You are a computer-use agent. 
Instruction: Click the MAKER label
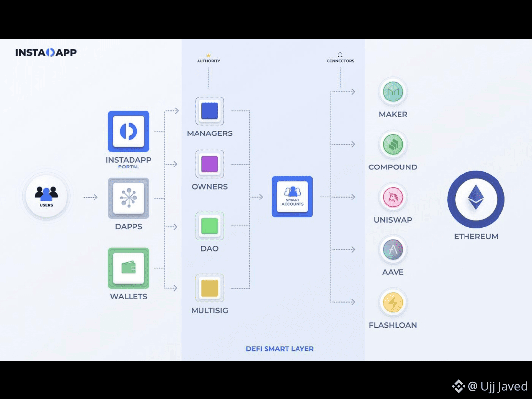(x=393, y=114)
